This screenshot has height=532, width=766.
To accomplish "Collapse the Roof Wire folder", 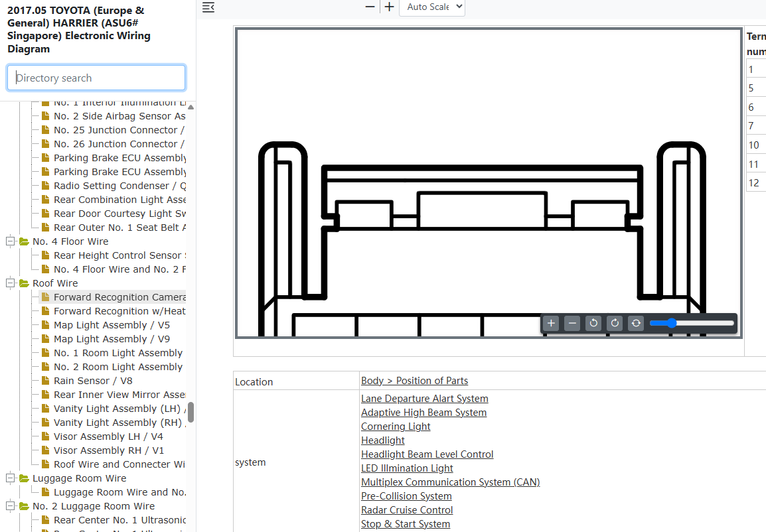I will tap(10, 283).
